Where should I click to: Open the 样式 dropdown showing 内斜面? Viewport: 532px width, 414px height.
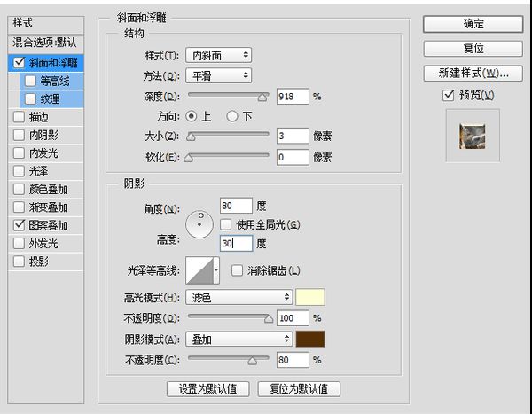(218, 55)
